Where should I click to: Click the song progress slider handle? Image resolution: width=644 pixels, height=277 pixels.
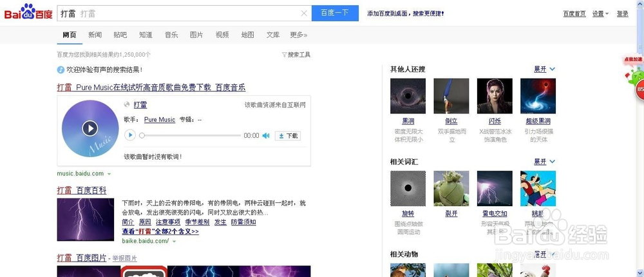(142, 135)
